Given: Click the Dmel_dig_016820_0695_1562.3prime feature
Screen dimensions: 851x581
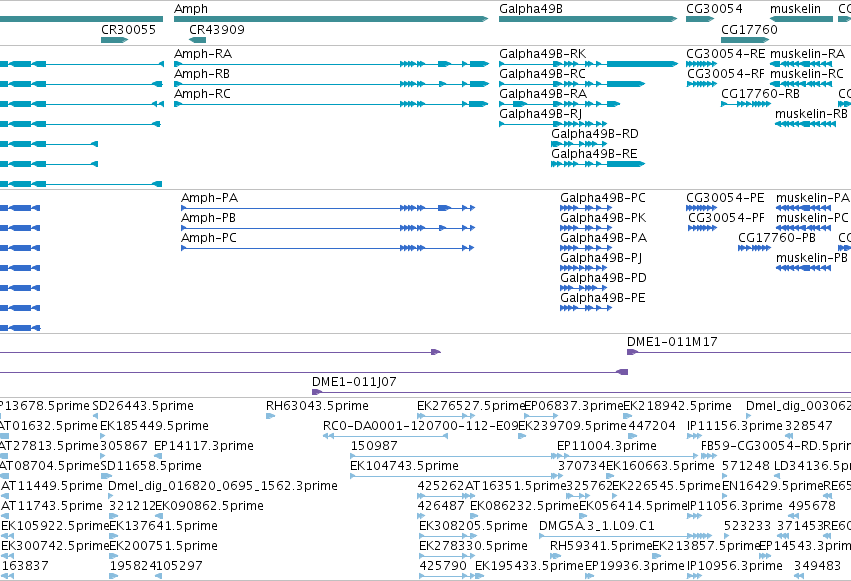Looking at the screenshot, I should pos(113,496).
